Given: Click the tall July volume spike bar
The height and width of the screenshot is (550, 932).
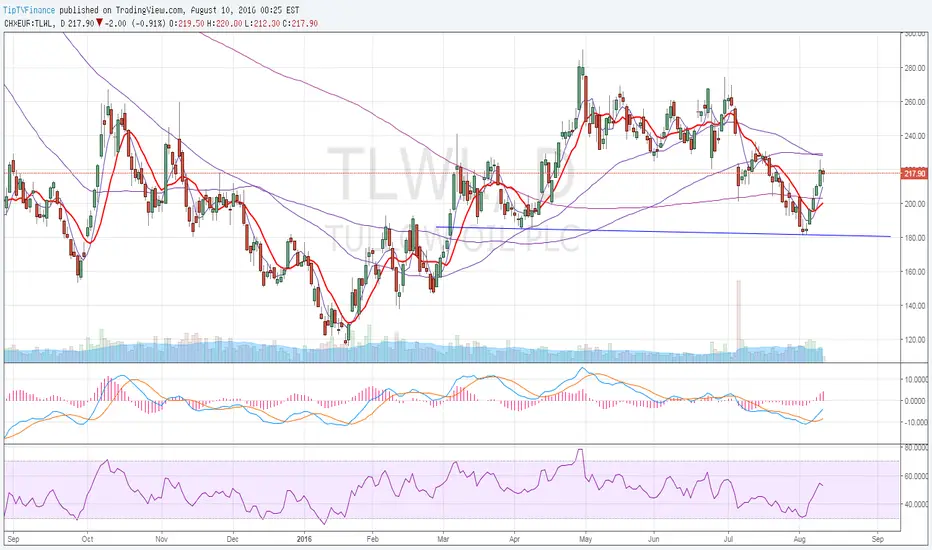Looking at the screenshot, I should click(x=739, y=320).
